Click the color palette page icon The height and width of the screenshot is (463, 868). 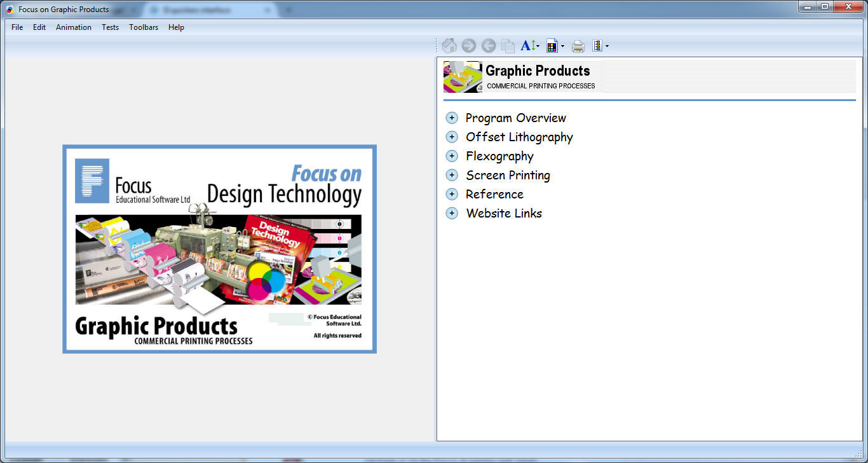[x=552, y=46]
